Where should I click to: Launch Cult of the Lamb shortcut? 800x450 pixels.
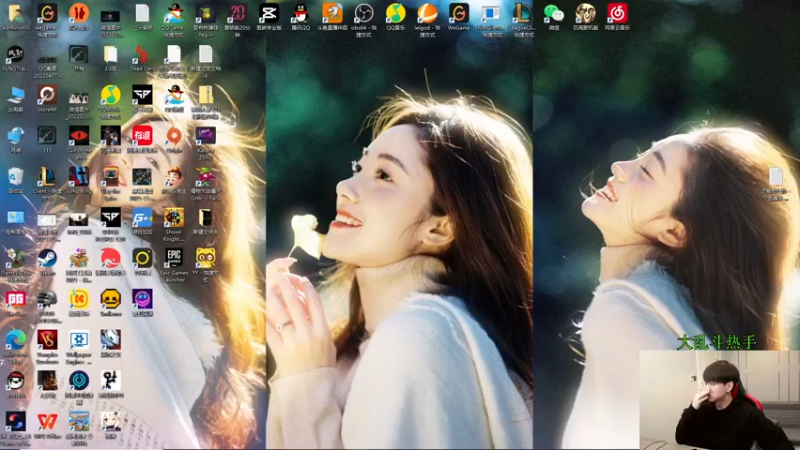pyautogui.click(x=79, y=136)
